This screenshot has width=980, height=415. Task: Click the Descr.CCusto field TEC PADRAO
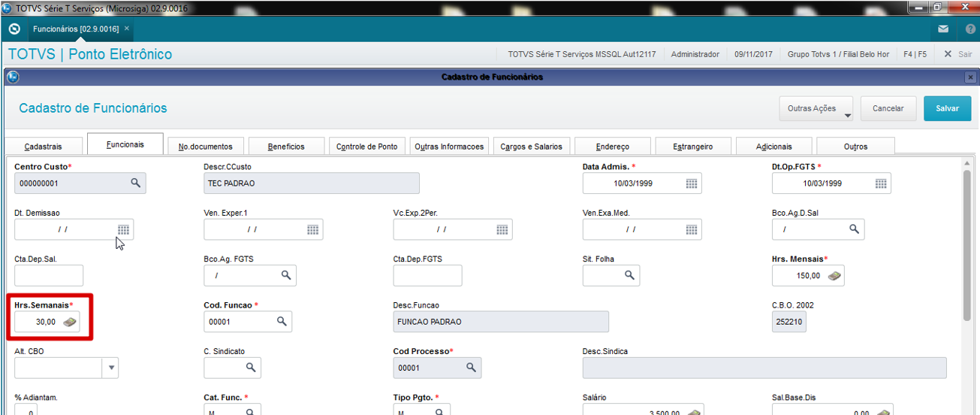click(312, 183)
